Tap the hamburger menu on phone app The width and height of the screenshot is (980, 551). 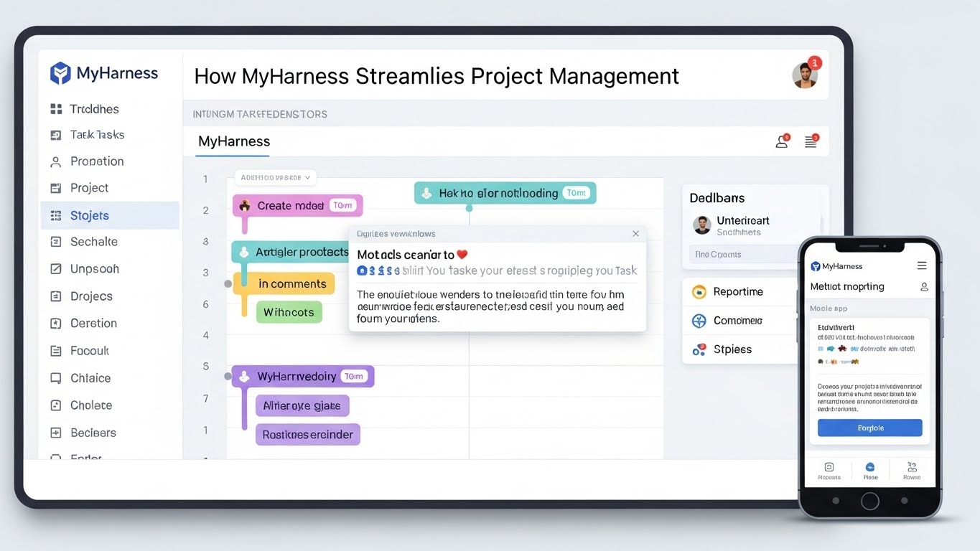pyautogui.click(x=922, y=266)
